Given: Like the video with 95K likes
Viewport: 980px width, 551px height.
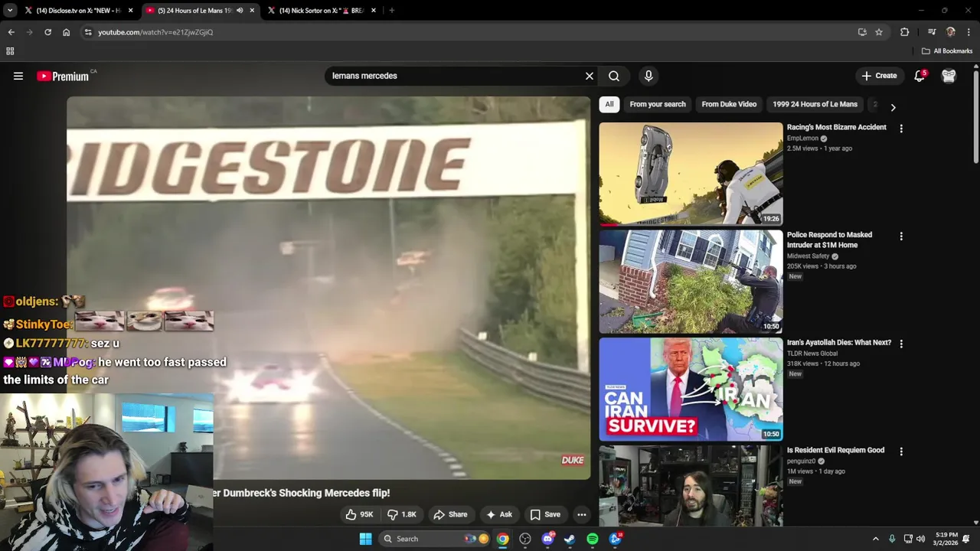Looking at the screenshot, I should 359,514.
